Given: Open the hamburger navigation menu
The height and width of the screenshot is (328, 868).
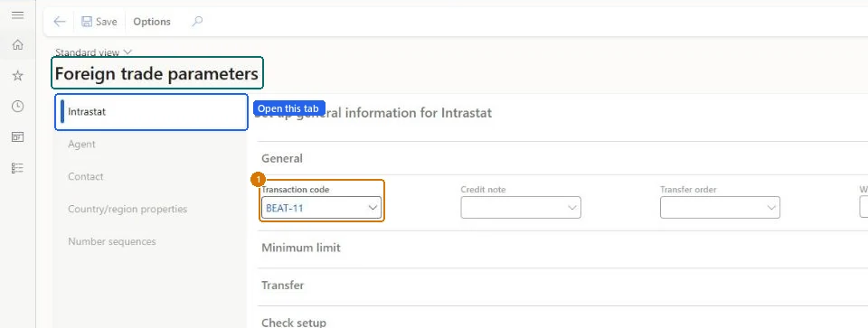Looking at the screenshot, I should pyautogui.click(x=18, y=15).
